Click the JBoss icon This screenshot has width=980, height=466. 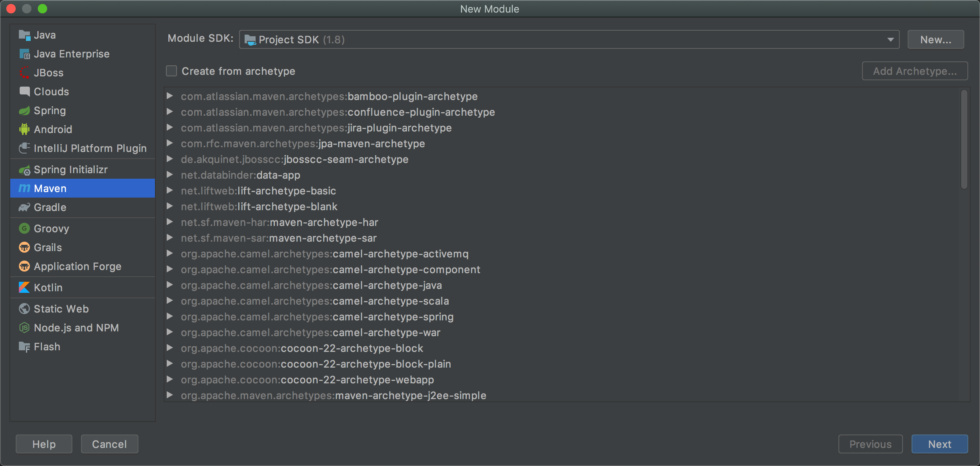point(24,72)
